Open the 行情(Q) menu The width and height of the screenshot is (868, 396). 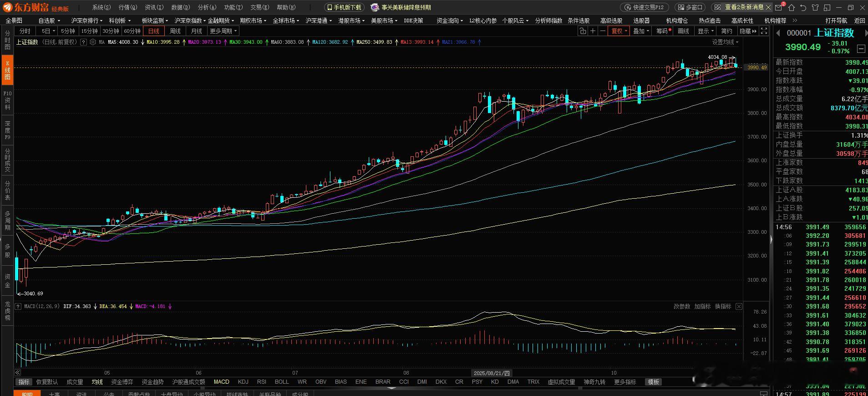128,7
